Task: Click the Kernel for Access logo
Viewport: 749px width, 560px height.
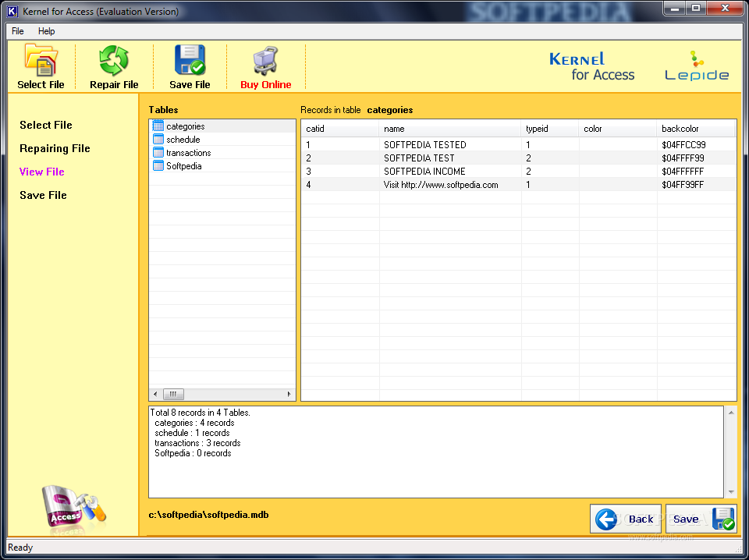Action: click(592, 66)
